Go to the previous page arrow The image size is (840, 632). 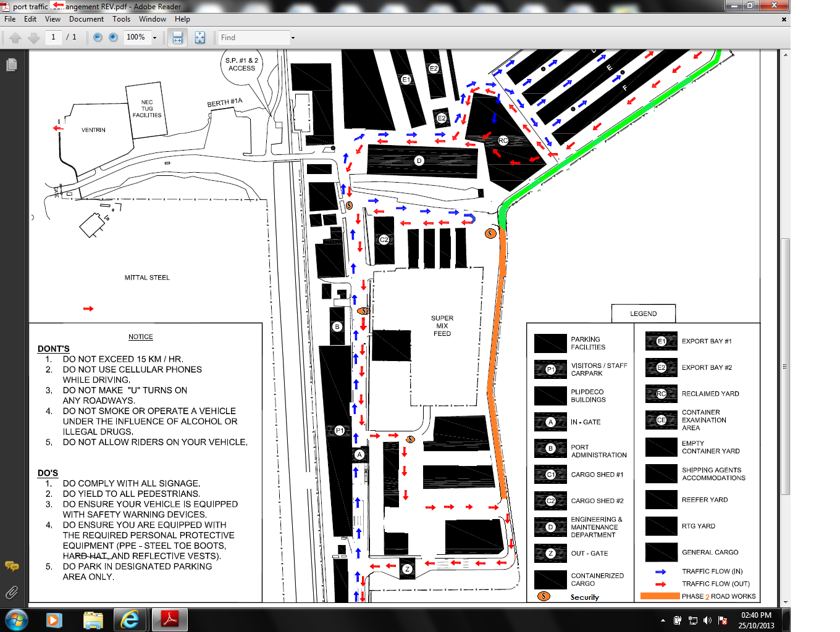[x=15, y=38]
